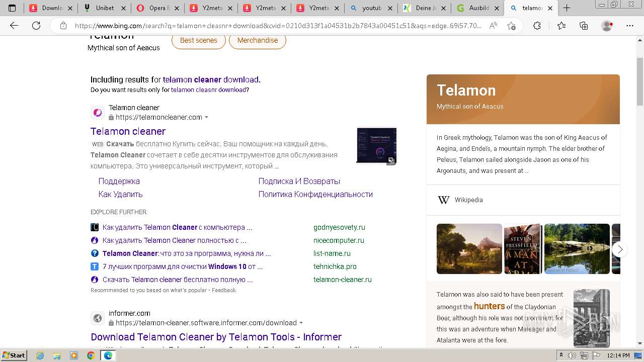This screenshot has height=362, width=644.
Task: Open media player icon on taskbar
Action: 74,355
